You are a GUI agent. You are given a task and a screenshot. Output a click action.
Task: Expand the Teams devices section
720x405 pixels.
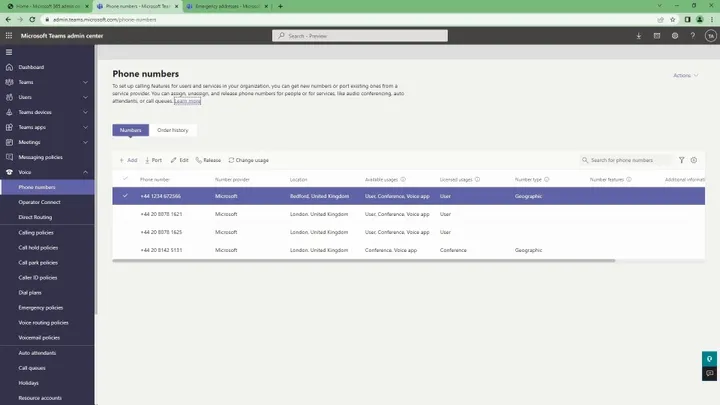pyautogui.click(x=85, y=112)
